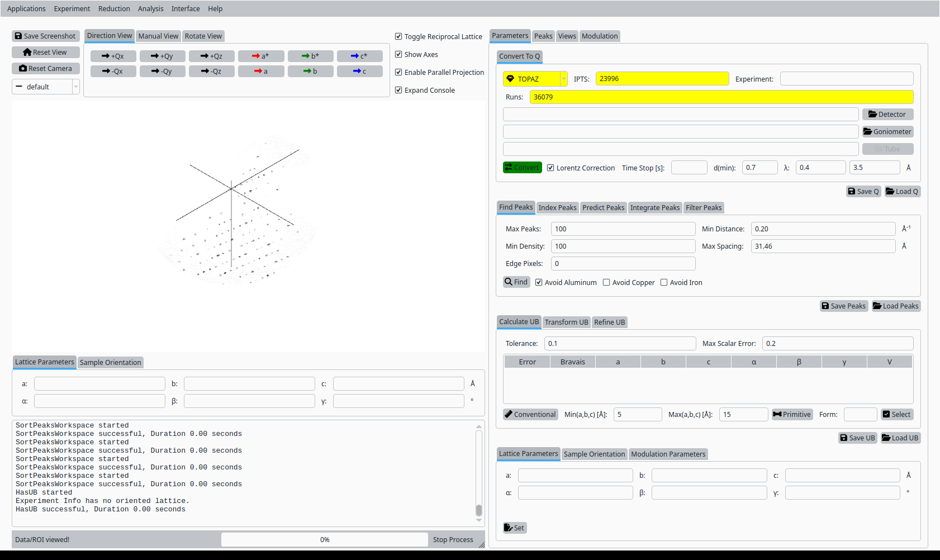Click Find to search for peaks

(x=516, y=282)
